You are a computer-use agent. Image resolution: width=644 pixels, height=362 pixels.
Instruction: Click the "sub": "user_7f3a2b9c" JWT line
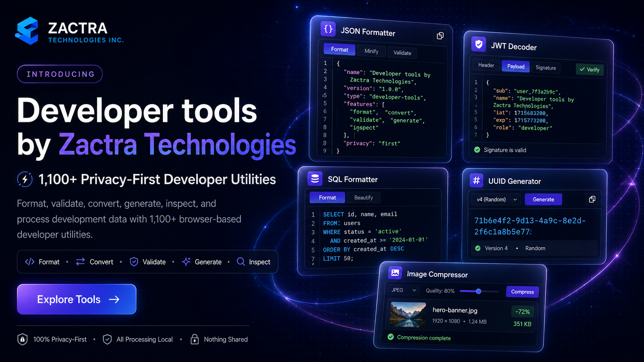(x=527, y=91)
